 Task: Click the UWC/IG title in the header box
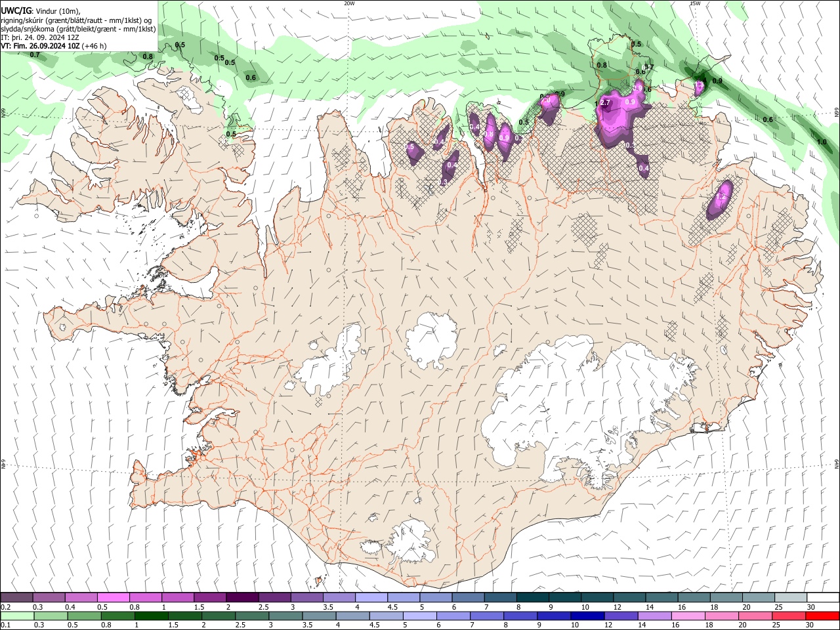click(16, 10)
